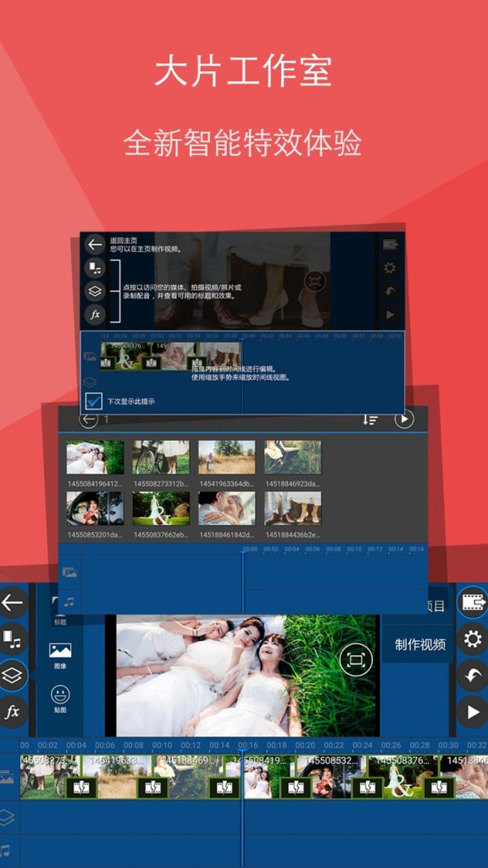Select the layers icon in left sidebar
488x868 pixels.
pyautogui.click(x=12, y=676)
